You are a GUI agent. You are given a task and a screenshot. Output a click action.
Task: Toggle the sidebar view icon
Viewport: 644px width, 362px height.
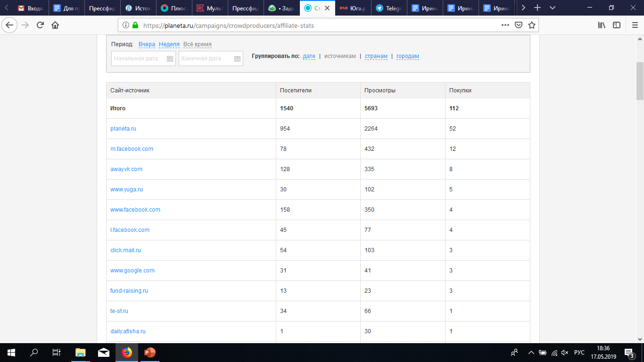pyautogui.click(x=616, y=25)
